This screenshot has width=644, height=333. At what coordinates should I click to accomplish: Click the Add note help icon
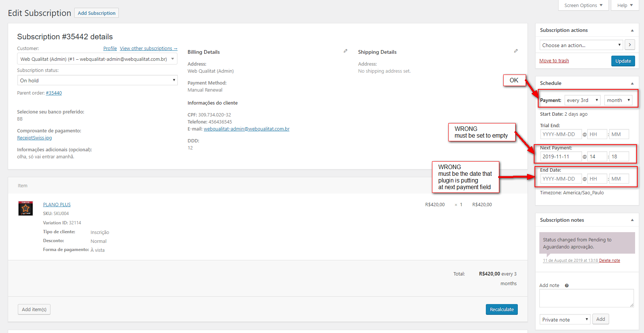tap(567, 286)
